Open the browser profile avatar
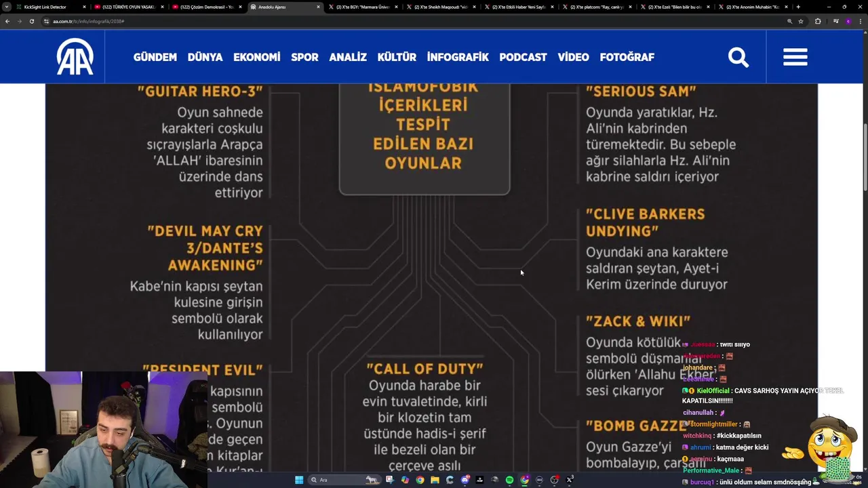 (x=848, y=21)
